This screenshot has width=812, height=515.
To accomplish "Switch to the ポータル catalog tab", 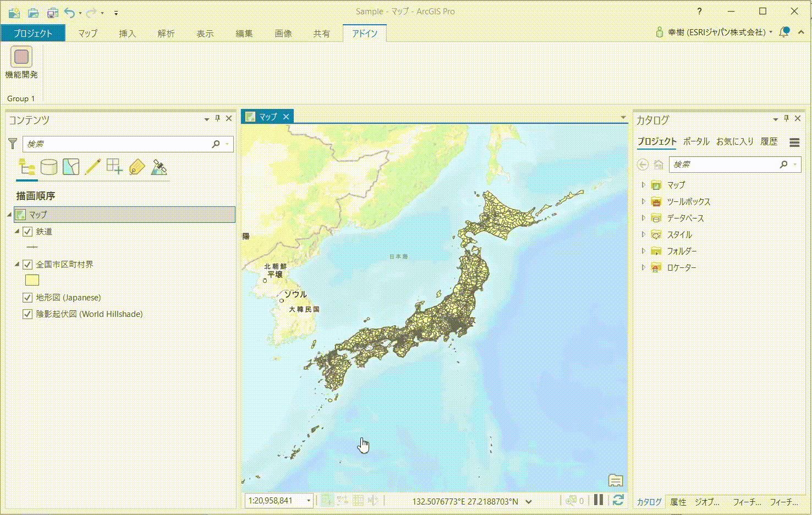I will (696, 141).
